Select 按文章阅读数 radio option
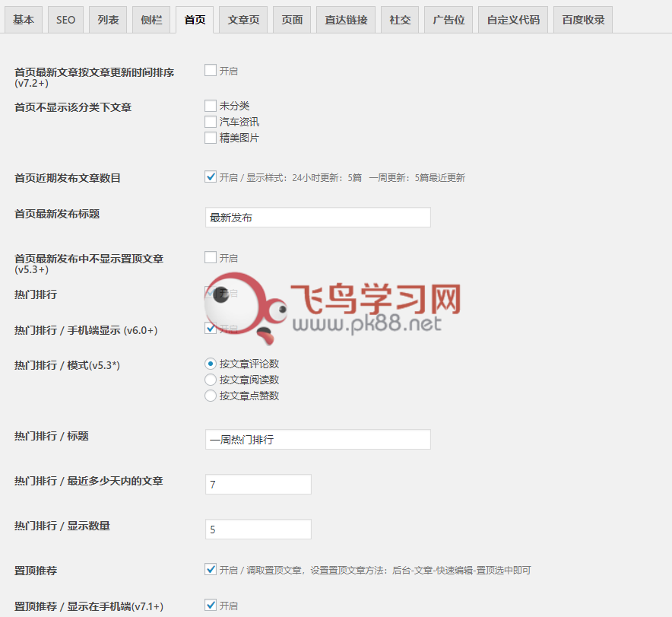The height and width of the screenshot is (617, 672). tap(211, 380)
